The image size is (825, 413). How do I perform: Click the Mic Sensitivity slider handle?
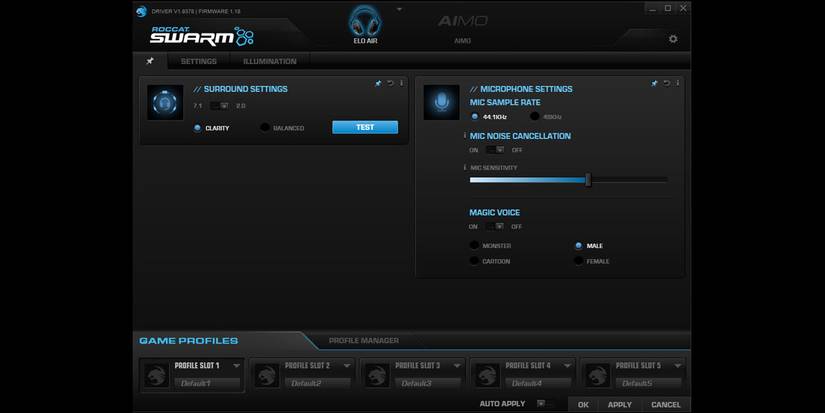pyautogui.click(x=588, y=180)
